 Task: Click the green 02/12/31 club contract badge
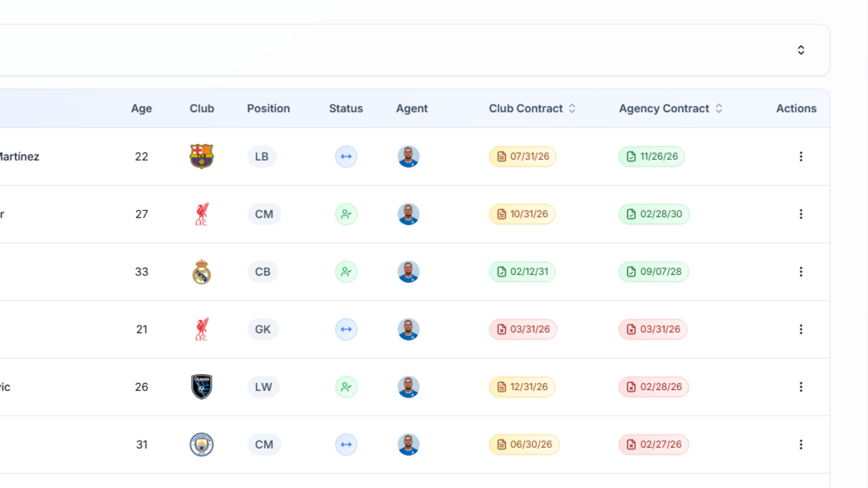(x=522, y=272)
